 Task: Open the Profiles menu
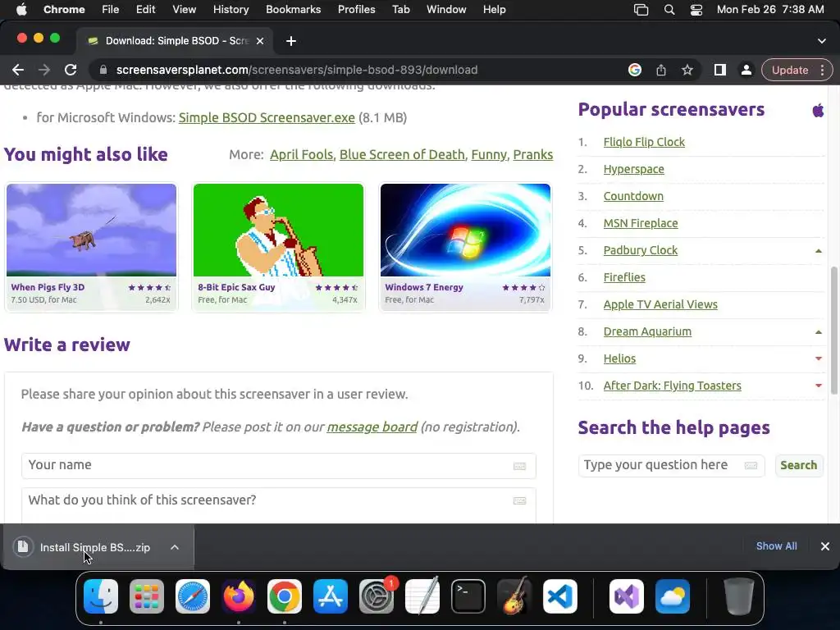coord(356,10)
